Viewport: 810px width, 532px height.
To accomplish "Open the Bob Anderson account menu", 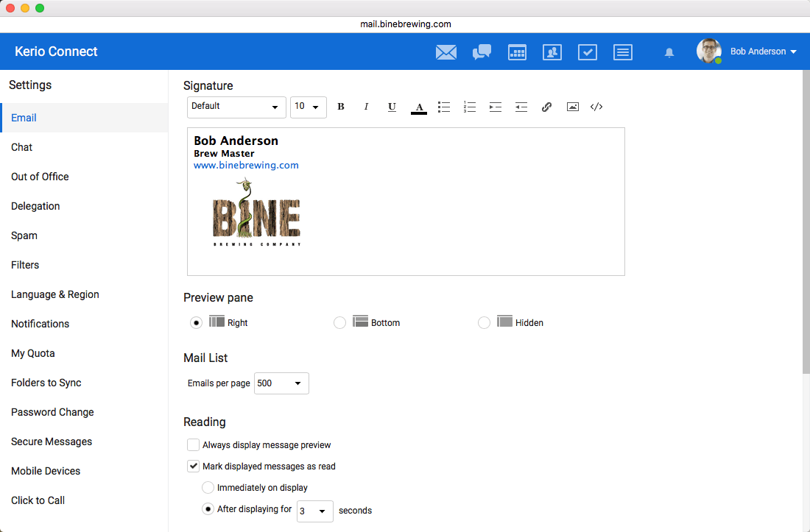I will (763, 52).
